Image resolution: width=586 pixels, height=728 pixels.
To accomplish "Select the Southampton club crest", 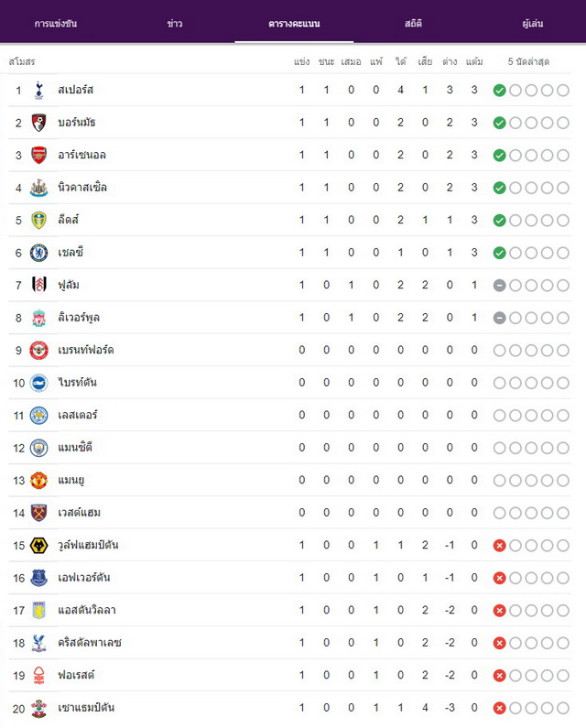I will pyautogui.click(x=39, y=708).
